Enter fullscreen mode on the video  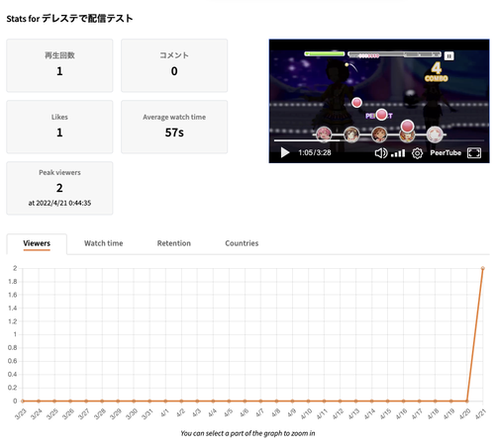(474, 153)
